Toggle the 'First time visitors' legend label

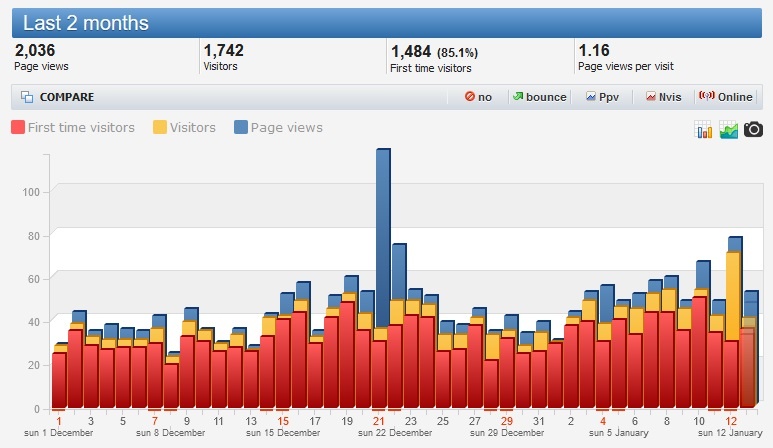coord(81,128)
